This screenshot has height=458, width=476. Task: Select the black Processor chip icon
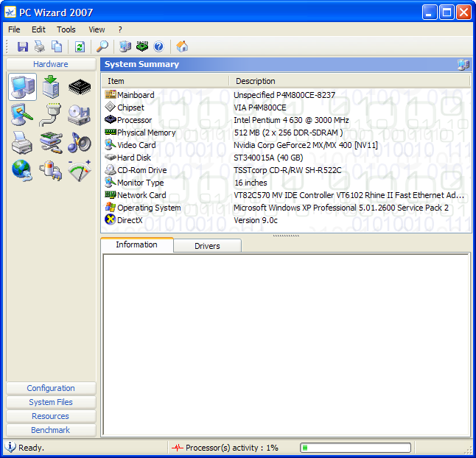[x=80, y=87]
